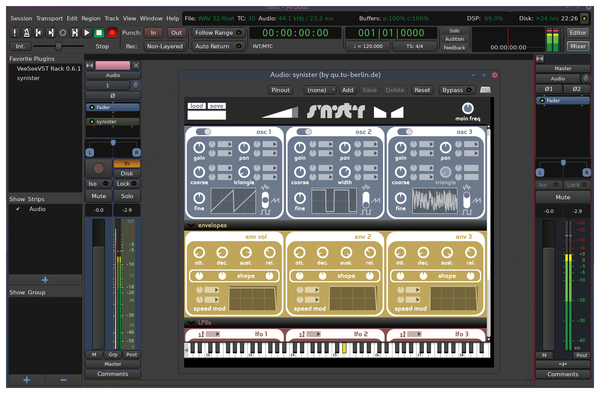The height and width of the screenshot is (394, 600).
Task: Go to session start transport icon
Action: pos(39,33)
